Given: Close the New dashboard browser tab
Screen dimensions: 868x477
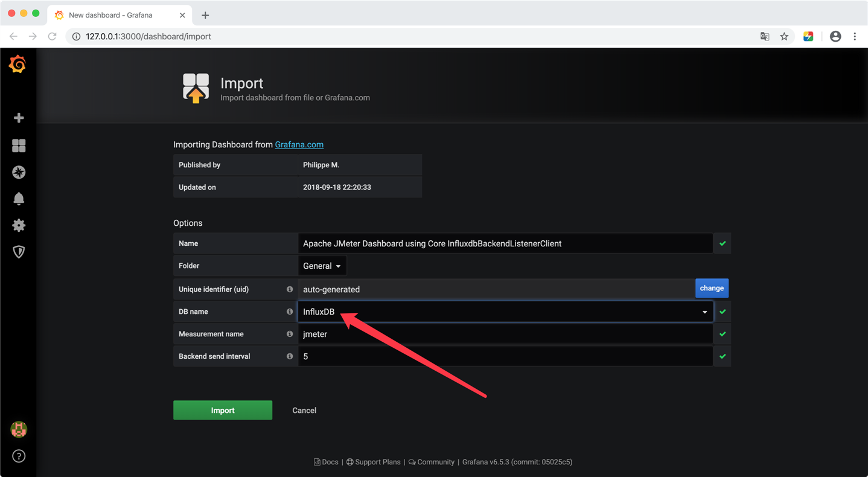Looking at the screenshot, I should [182, 15].
